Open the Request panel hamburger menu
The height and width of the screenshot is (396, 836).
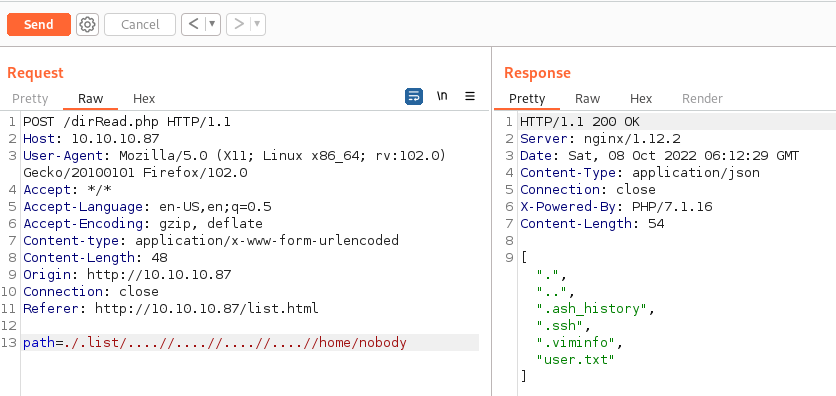470,96
